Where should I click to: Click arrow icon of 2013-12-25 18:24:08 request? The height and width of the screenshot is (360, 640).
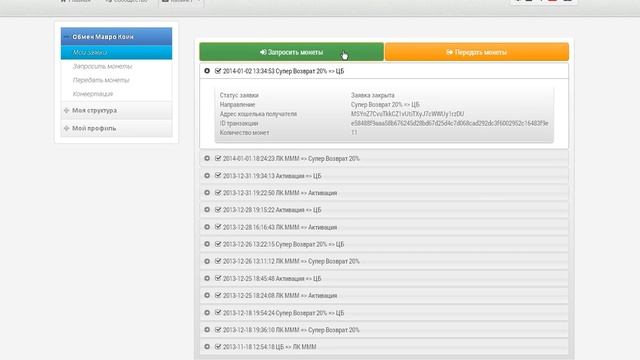pos(207,296)
